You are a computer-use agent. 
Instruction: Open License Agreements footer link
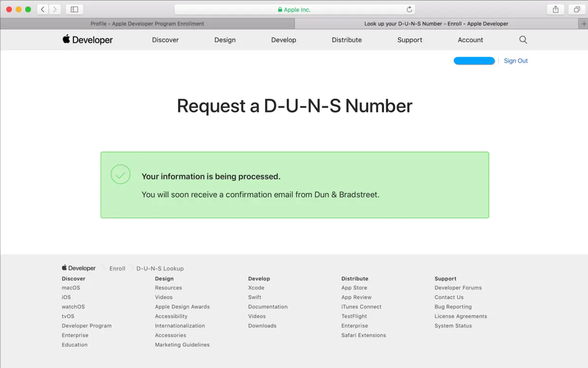click(x=461, y=316)
